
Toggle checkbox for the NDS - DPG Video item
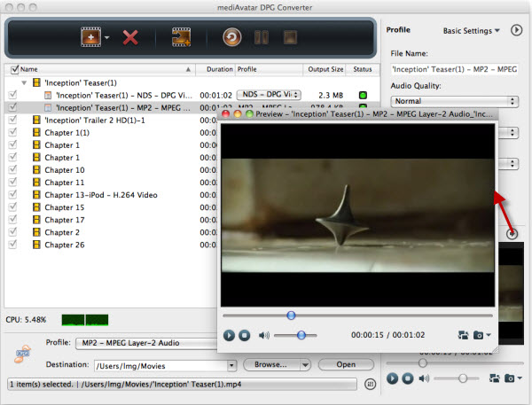pyautogui.click(x=12, y=95)
